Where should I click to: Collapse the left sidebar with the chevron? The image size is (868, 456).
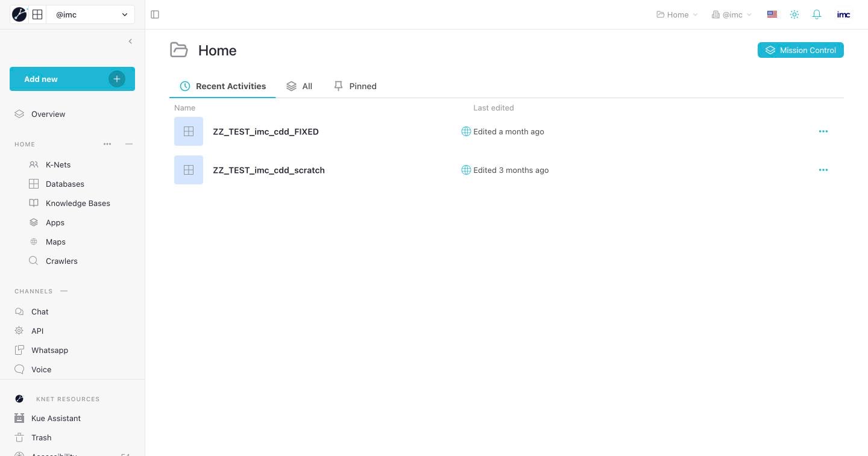pos(130,41)
